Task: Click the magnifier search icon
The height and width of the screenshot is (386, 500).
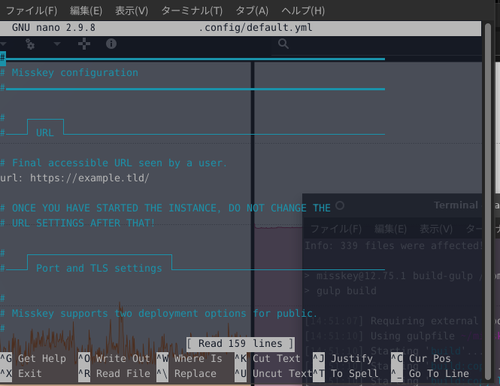Action: tap(283, 44)
